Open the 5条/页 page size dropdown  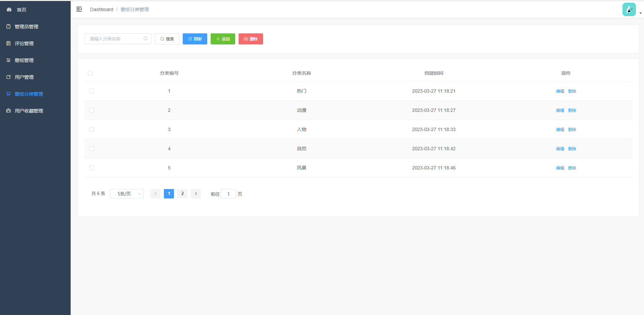coord(127,194)
